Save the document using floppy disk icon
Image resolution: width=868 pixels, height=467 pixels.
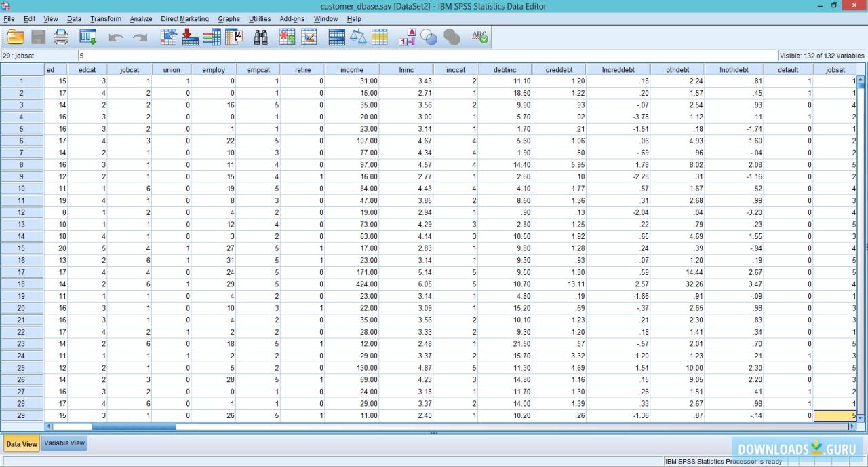[38, 37]
